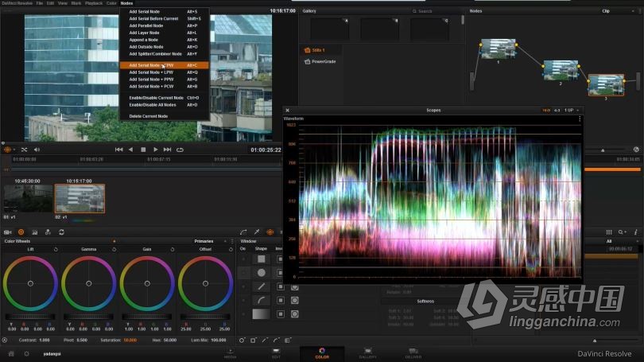Select the Curve window shape
Image resolution: width=644 pixels, height=362 pixels.
[x=262, y=301]
